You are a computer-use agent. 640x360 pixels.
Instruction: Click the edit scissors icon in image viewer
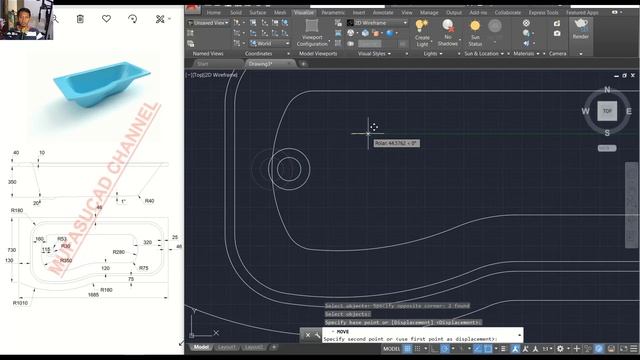(160, 19)
